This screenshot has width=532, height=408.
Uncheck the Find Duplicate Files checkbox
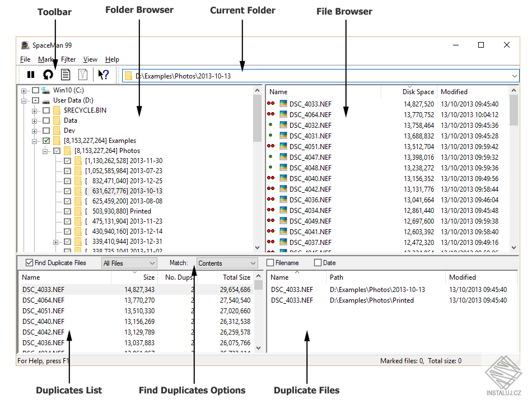coord(30,263)
